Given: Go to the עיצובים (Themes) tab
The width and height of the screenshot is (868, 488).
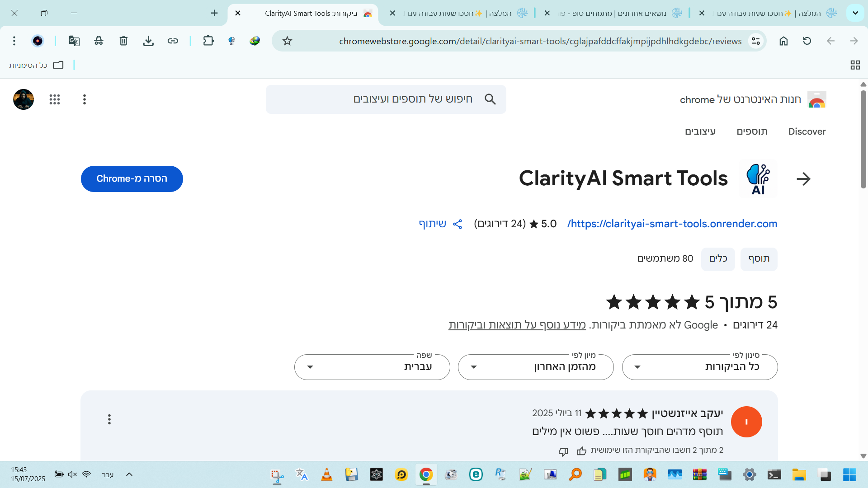Looking at the screenshot, I should point(700,131).
